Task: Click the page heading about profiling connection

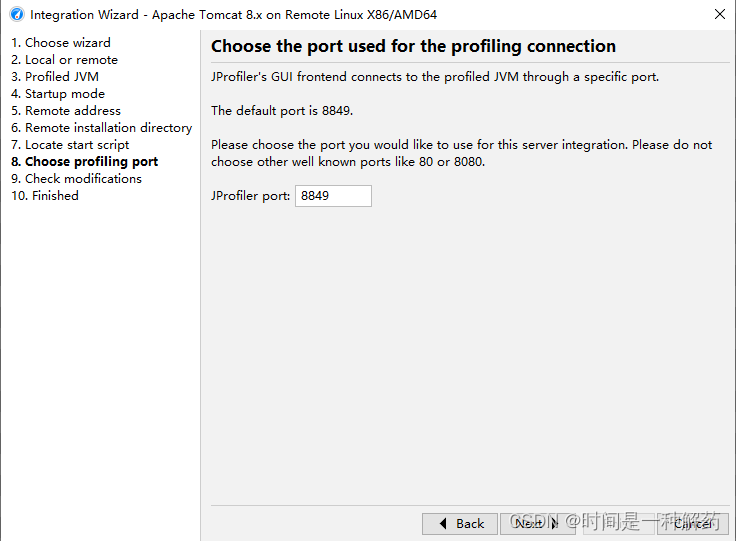Action: pos(413,46)
